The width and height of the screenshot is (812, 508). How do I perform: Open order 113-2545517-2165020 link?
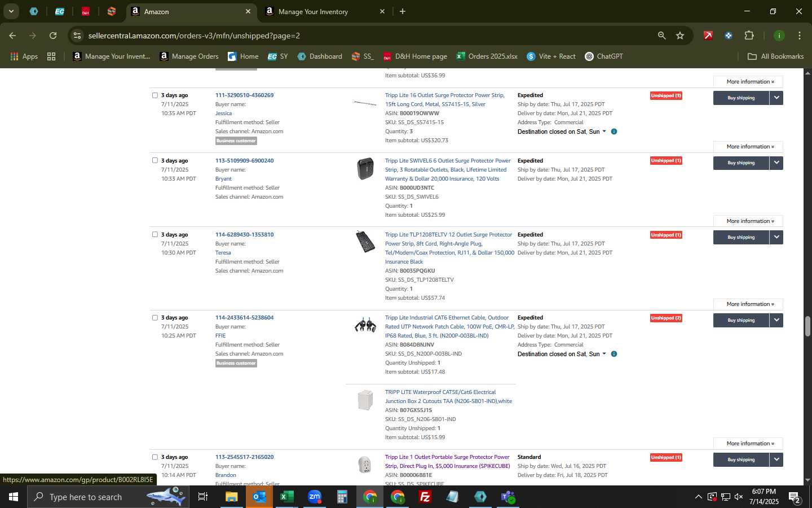click(244, 457)
